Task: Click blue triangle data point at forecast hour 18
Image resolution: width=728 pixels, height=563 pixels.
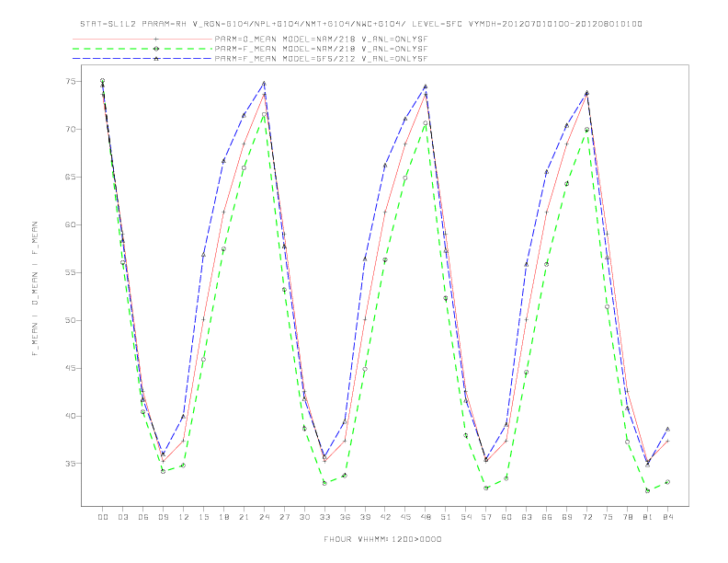Action: click(x=223, y=161)
